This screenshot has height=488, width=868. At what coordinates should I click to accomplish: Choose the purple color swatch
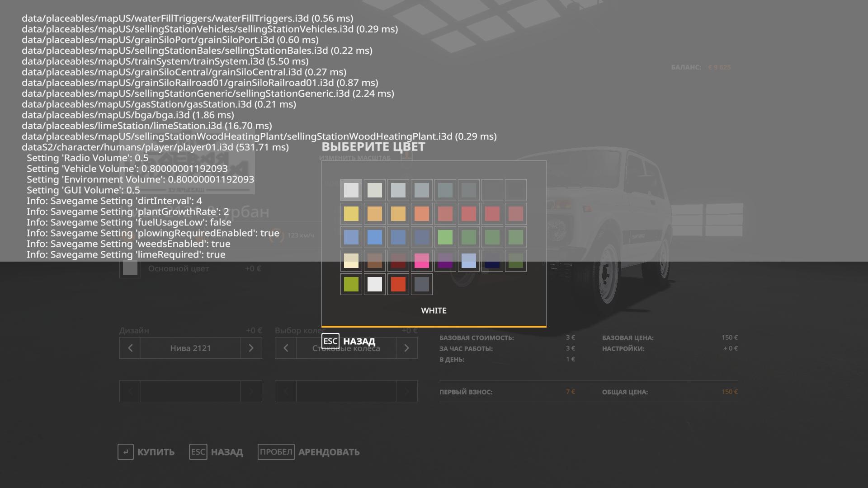click(445, 261)
